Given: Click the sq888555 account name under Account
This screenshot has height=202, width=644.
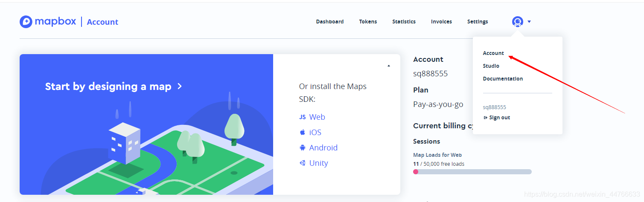Looking at the screenshot, I should point(430,74).
